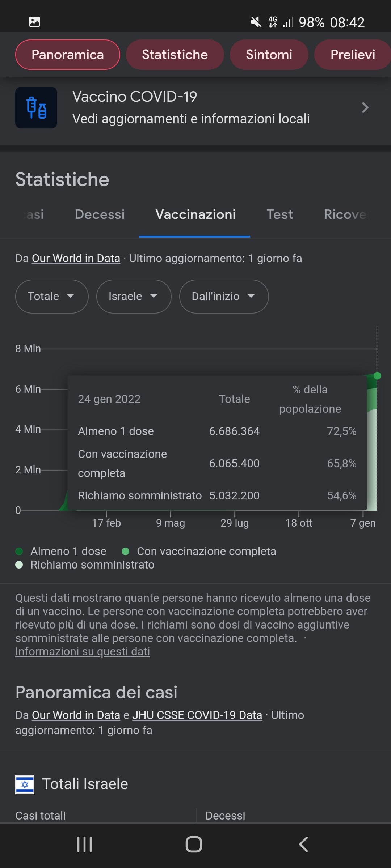Expand the Totale dropdown
391x868 pixels.
[52, 296]
